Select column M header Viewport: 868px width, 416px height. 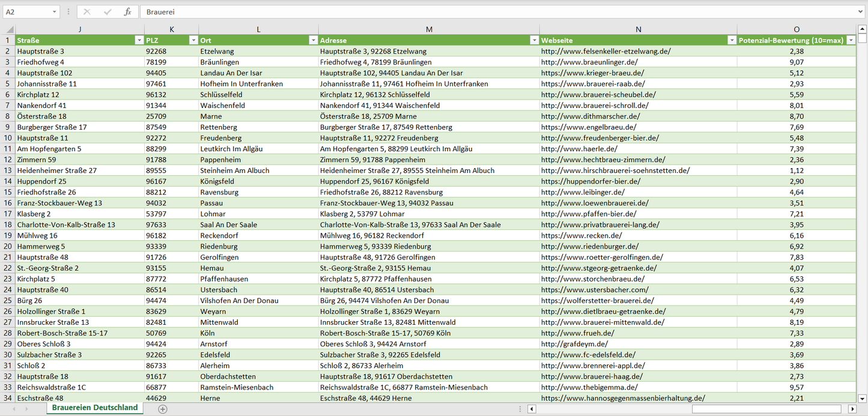coord(429,29)
